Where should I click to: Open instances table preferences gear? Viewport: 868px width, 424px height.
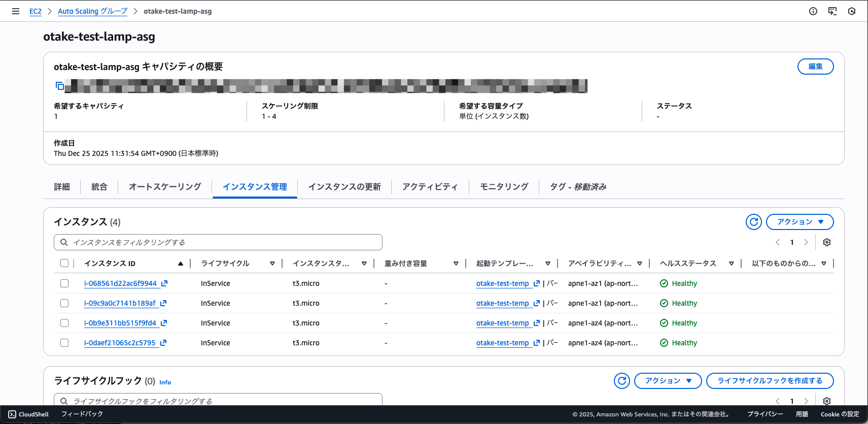click(x=826, y=242)
